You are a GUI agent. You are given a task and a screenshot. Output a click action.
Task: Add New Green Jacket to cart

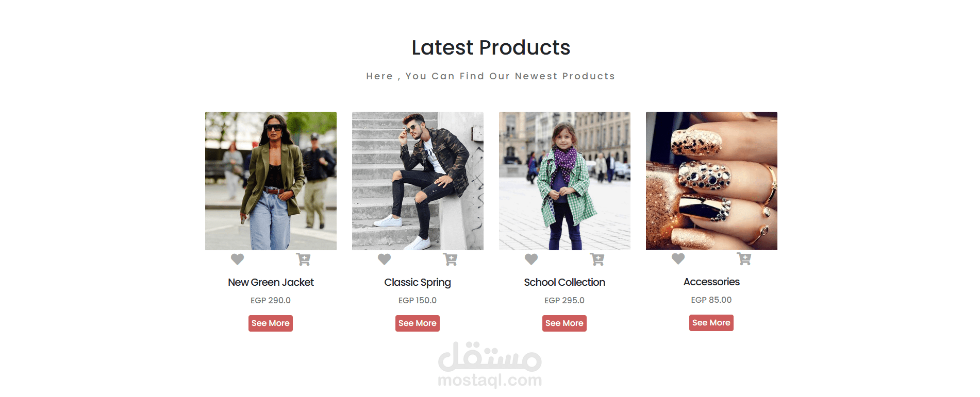(x=303, y=260)
